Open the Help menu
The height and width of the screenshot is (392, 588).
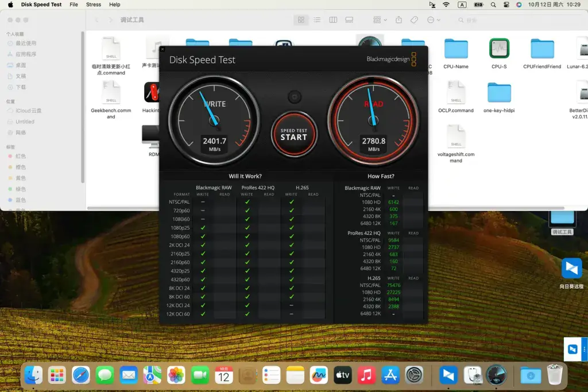tap(115, 5)
